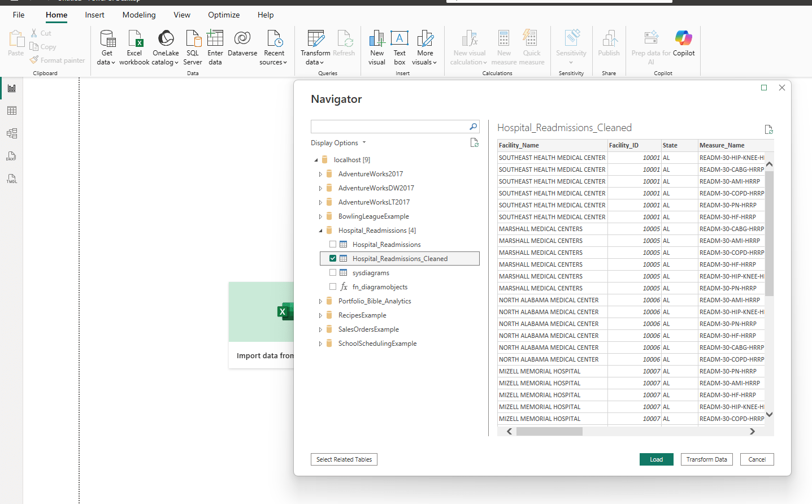Switch to Report view in sidebar
The image size is (812, 504).
click(12, 88)
